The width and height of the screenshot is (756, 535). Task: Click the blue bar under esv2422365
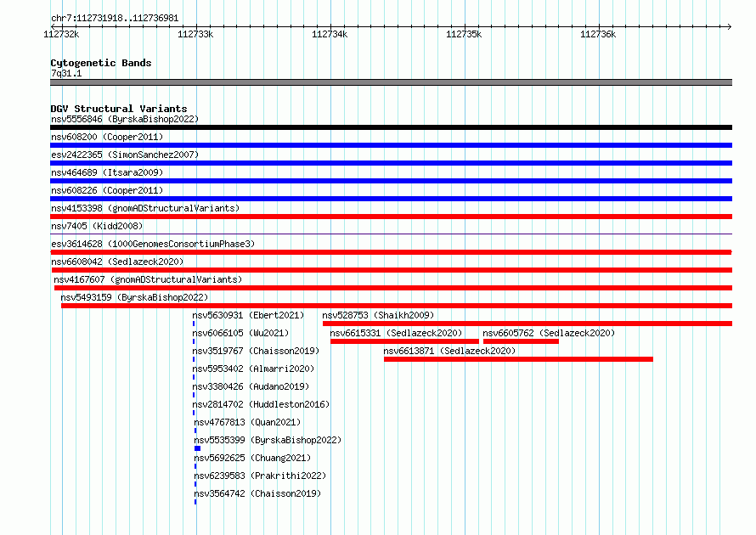(x=391, y=163)
